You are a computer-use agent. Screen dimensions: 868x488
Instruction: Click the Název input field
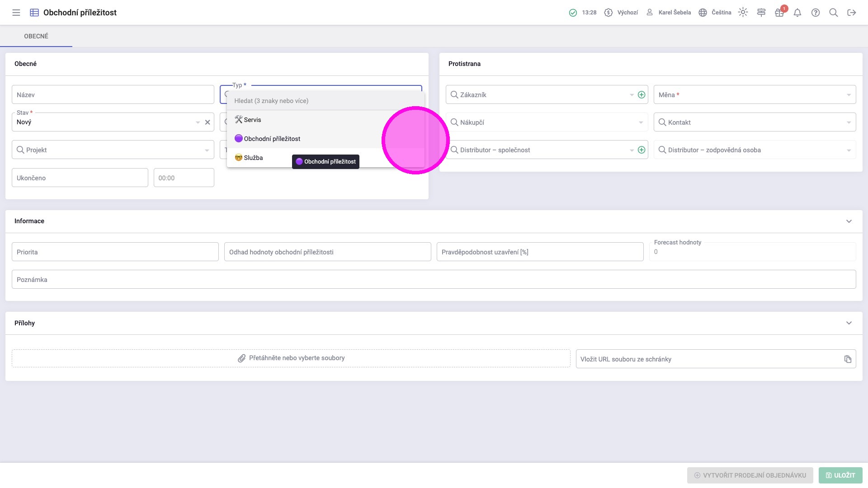113,95
